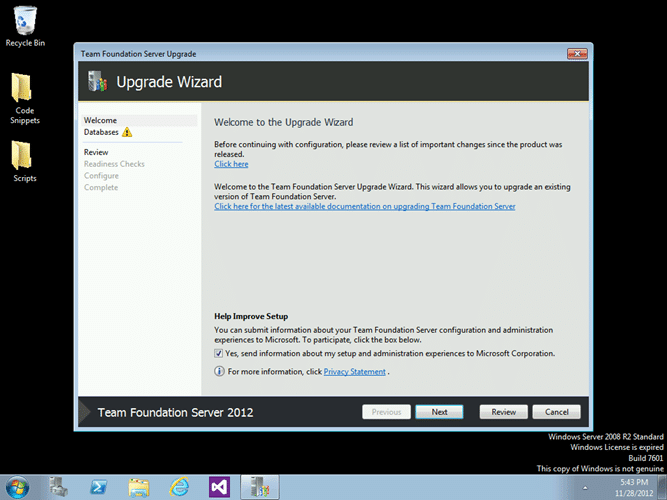The width and height of the screenshot is (667, 500).
Task: Go to the Review wizard step
Action: (x=96, y=152)
